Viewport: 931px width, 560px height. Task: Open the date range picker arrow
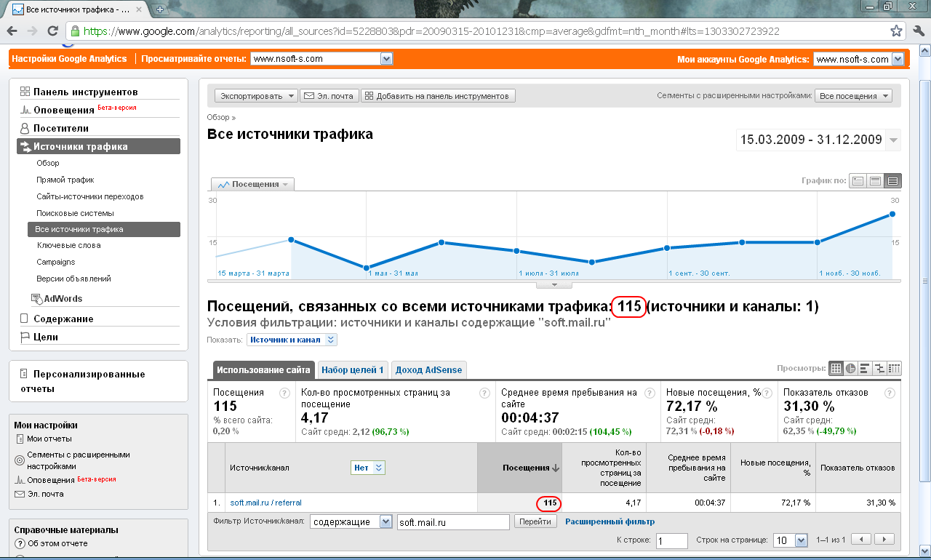893,140
